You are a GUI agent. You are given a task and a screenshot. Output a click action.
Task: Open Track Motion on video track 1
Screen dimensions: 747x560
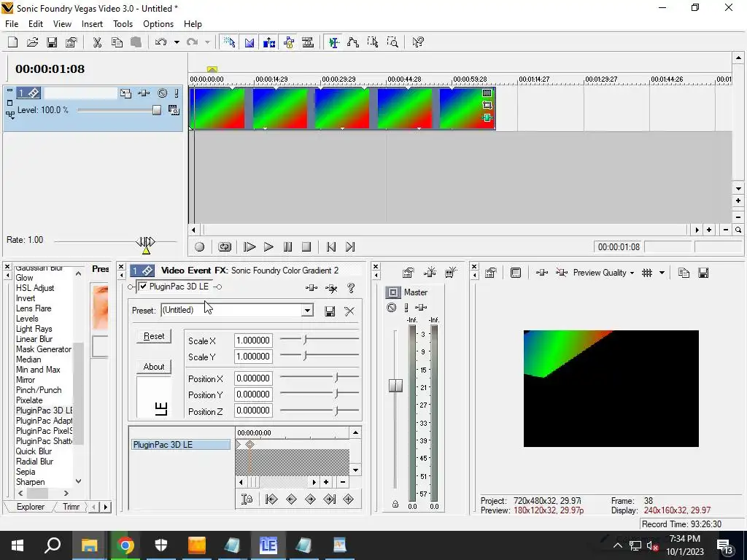point(125,93)
